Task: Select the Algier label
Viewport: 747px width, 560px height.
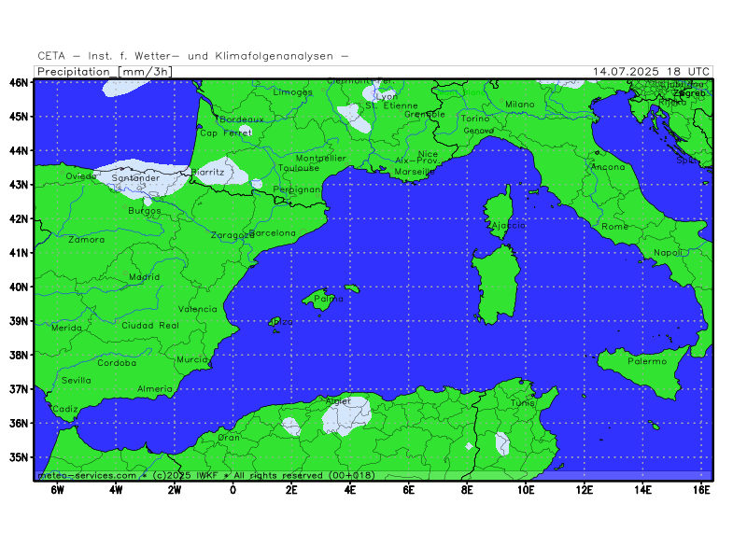Action: (338, 401)
